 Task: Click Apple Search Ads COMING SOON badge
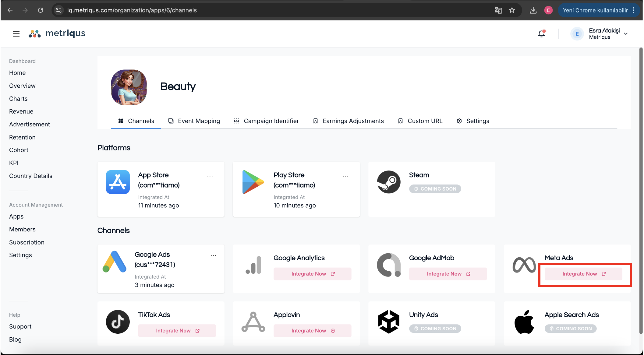[571, 329]
